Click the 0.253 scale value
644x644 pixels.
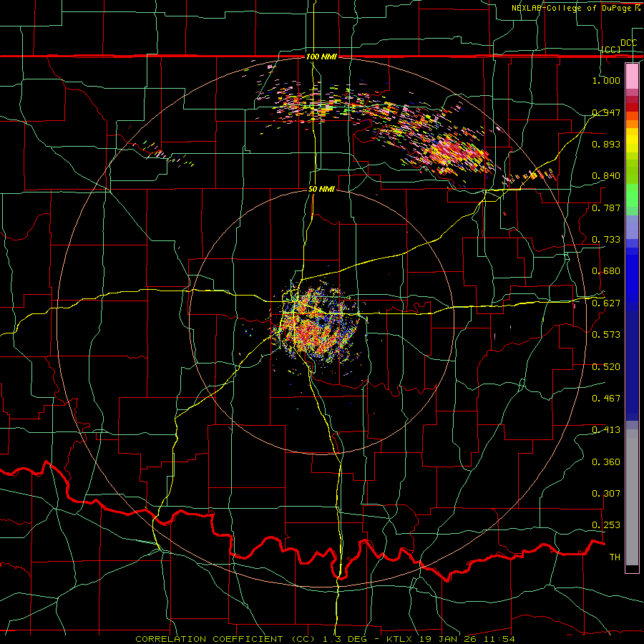pyautogui.click(x=606, y=525)
